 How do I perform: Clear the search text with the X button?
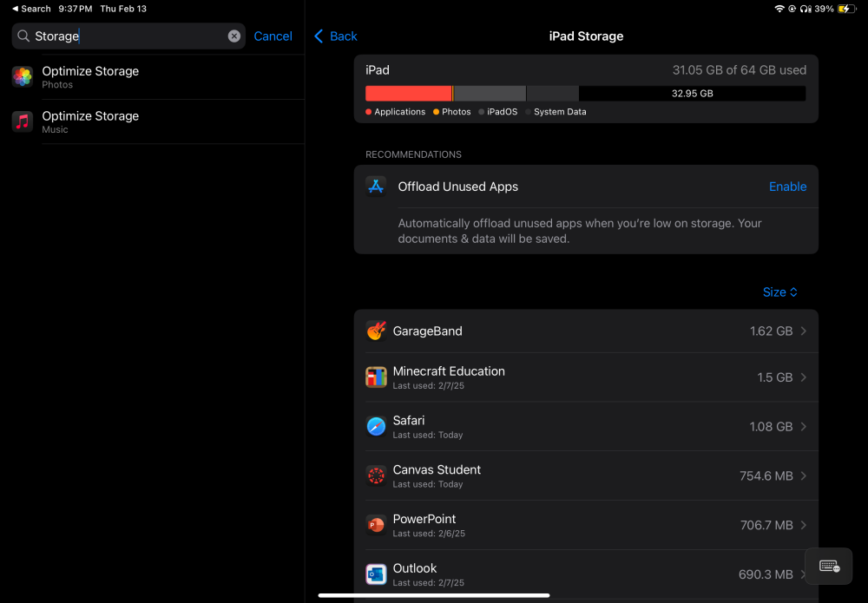pyautogui.click(x=234, y=36)
